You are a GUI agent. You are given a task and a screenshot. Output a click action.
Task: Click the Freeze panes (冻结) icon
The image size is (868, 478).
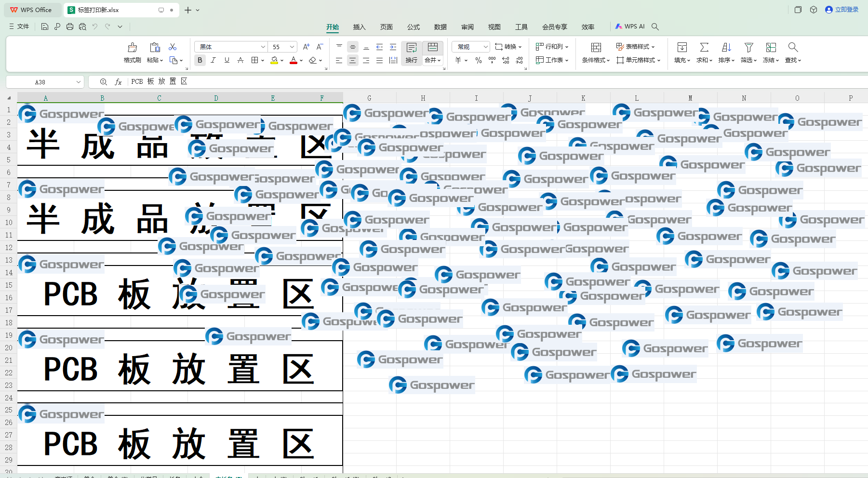[x=771, y=47]
